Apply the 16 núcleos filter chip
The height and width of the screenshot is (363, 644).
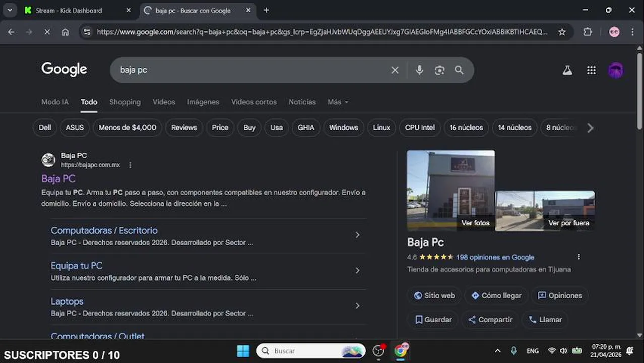[466, 128]
